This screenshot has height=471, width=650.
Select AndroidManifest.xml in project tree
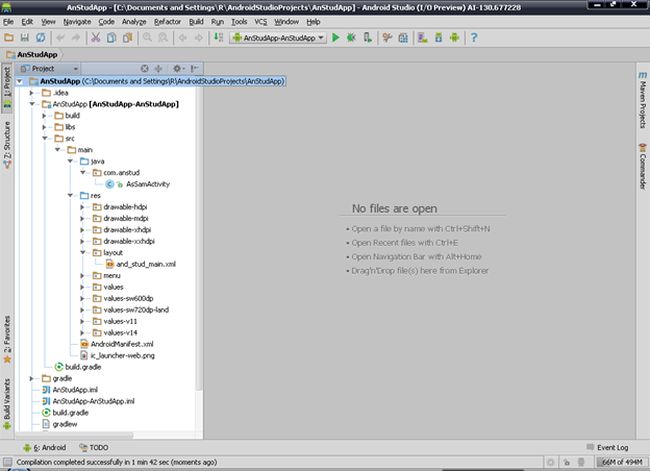(122, 344)
